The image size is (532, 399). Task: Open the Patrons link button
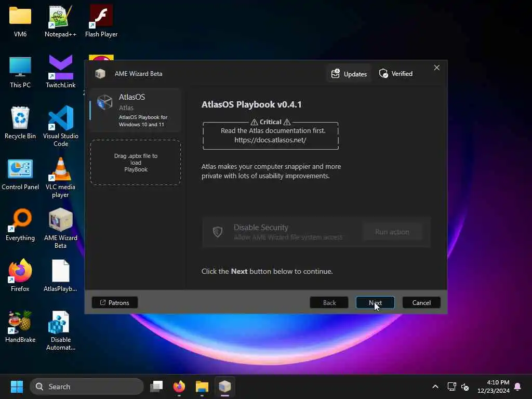[x=115, y=302]
